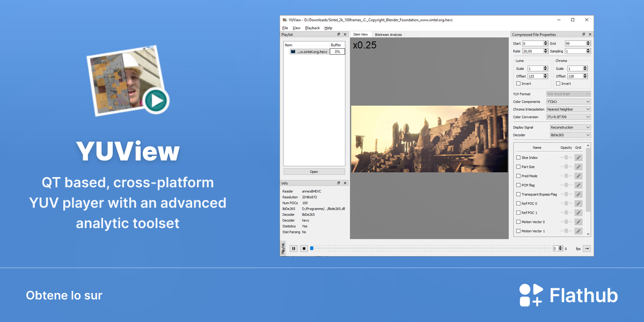This screenshot has height=322, width=644.
Task: Click the repeat mode arrow button next to fps
Action: tap(587, 248)
